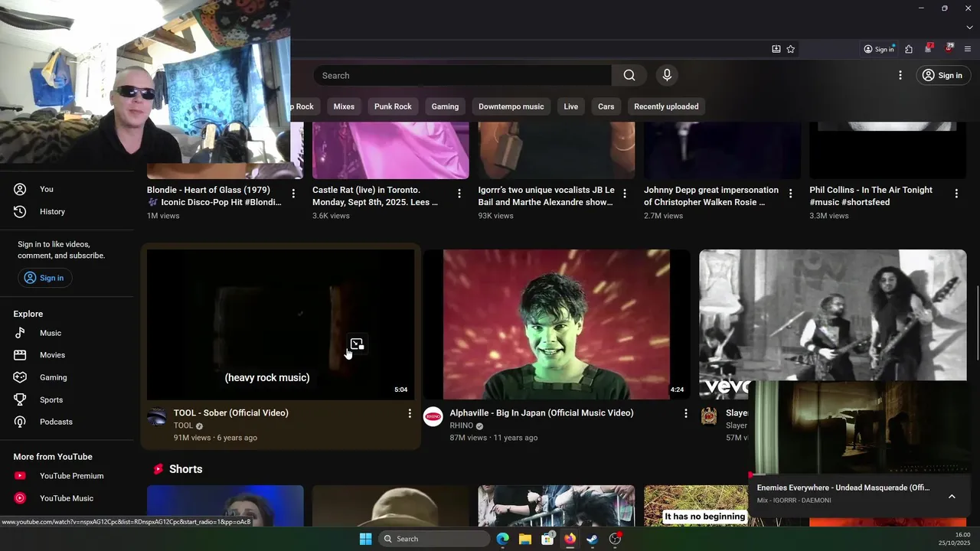Open YouTube settings three-dot menu beside Sign in
This screenshot has width=980, height=551.
pos(900,75)
